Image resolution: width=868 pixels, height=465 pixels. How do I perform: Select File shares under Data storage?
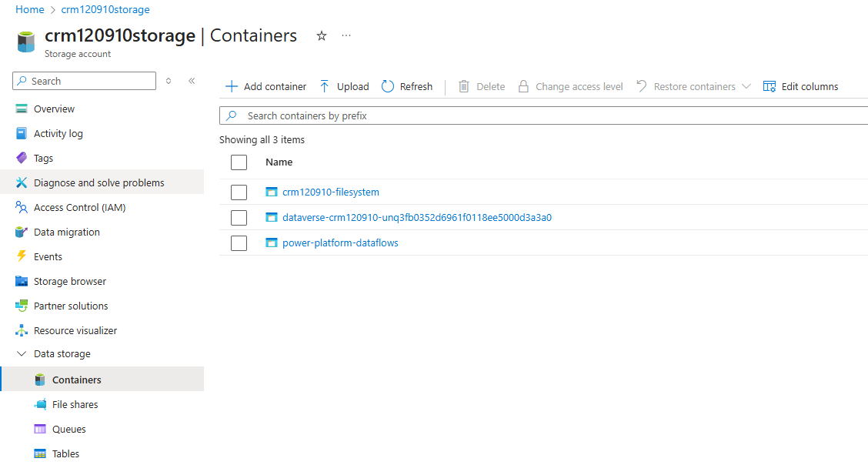click(x=75, y=405)
